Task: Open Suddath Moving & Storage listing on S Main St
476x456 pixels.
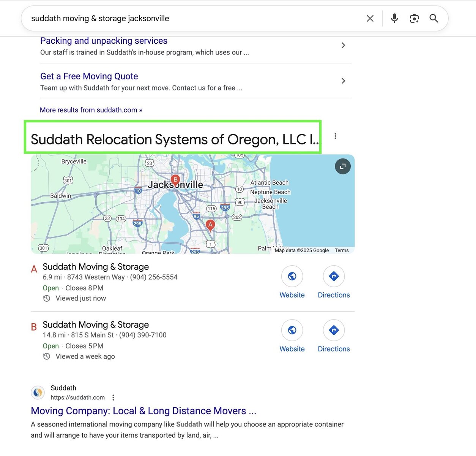Action: (96, 325)
